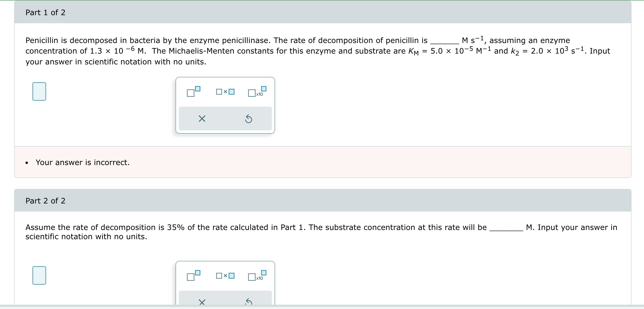The width and height of the screenshot is (644, 309).
Task: Click the Part 1 answer input box
Action: click(x=39, y=91)
